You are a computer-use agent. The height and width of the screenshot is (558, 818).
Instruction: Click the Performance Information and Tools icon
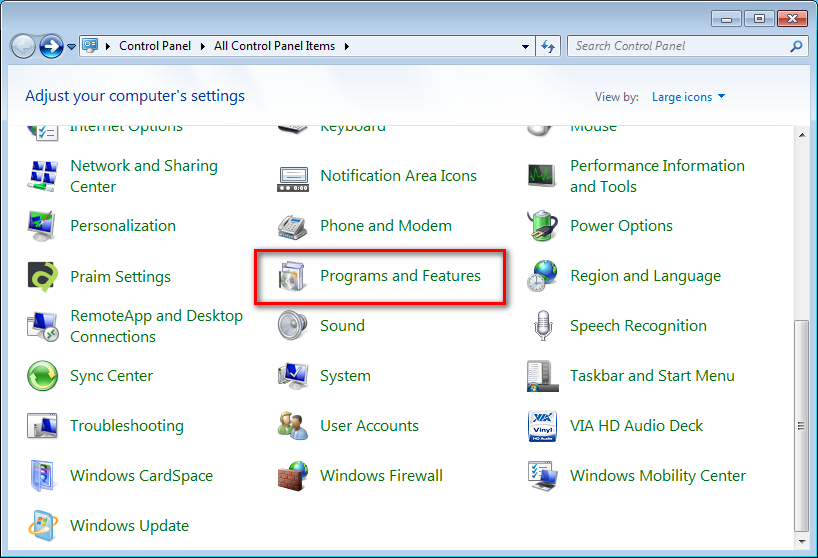[x=542, y=176]
